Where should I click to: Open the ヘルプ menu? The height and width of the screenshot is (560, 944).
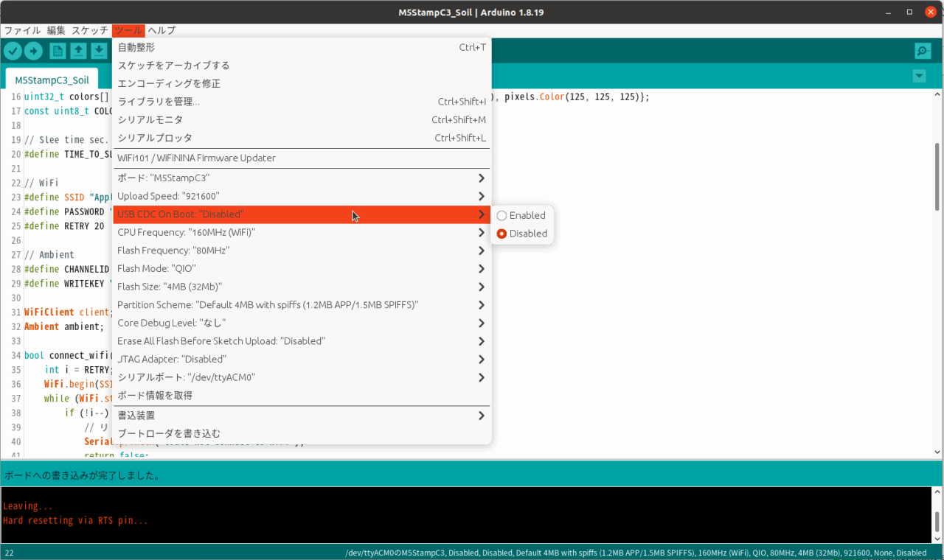162,30
